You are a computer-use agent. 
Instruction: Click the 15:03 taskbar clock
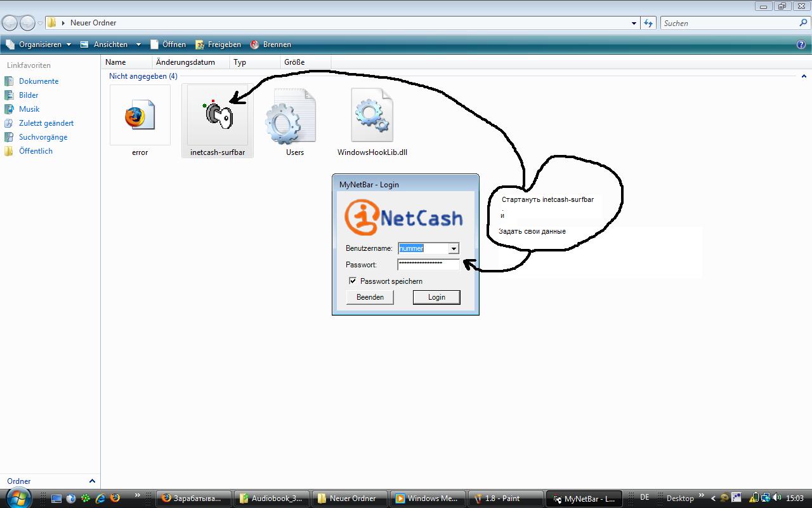pyautogui.click(x=795, y=498)
